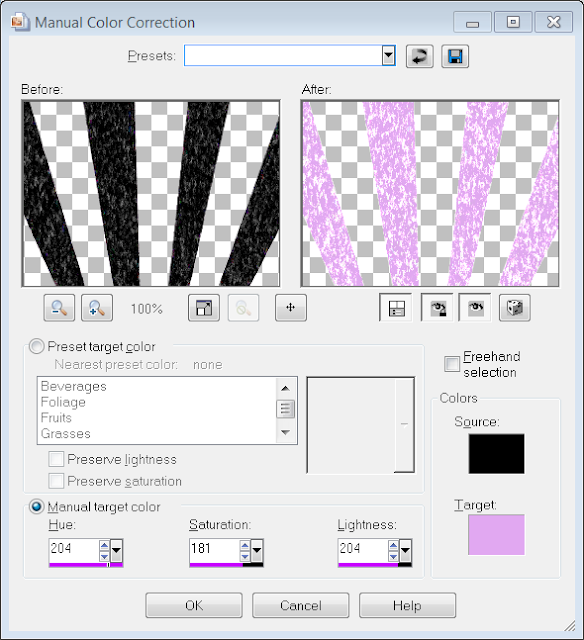The height and width of the screenshot is (640, 584).
Task: Click the Hue value field showing 204
Action: pos(74,549)
